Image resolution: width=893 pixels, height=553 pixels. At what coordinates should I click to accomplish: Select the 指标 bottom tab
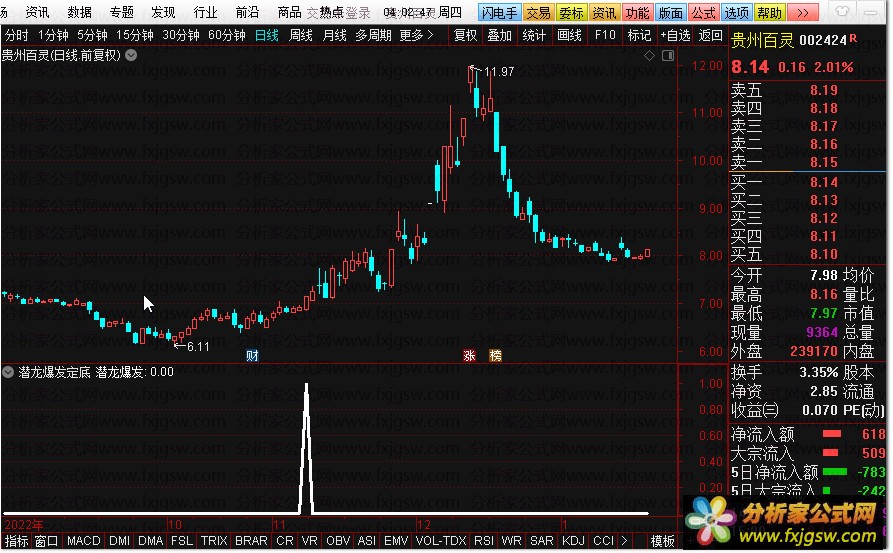[x=17, y=541]
